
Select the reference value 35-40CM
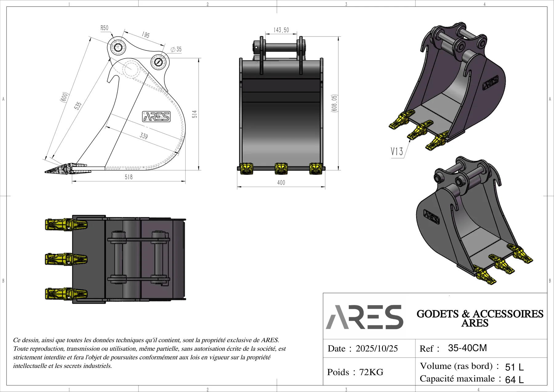468,348
